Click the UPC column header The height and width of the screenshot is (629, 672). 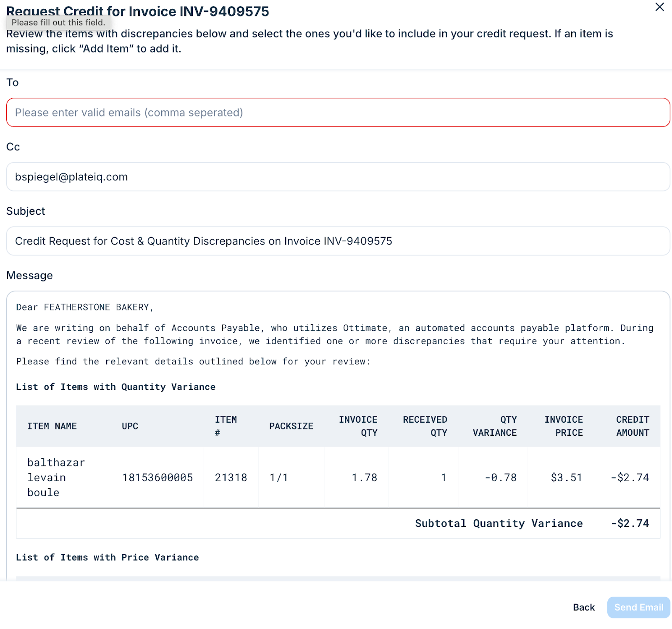(x=130, y=426)
